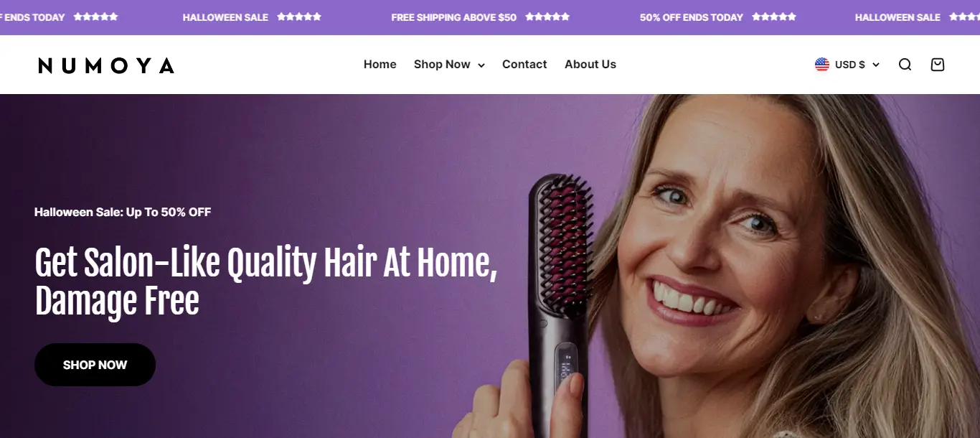Click the Get Salon-Like Quality Hair headline
The width and height of the screenshot is (980, 438).
[x=266, y=282]
